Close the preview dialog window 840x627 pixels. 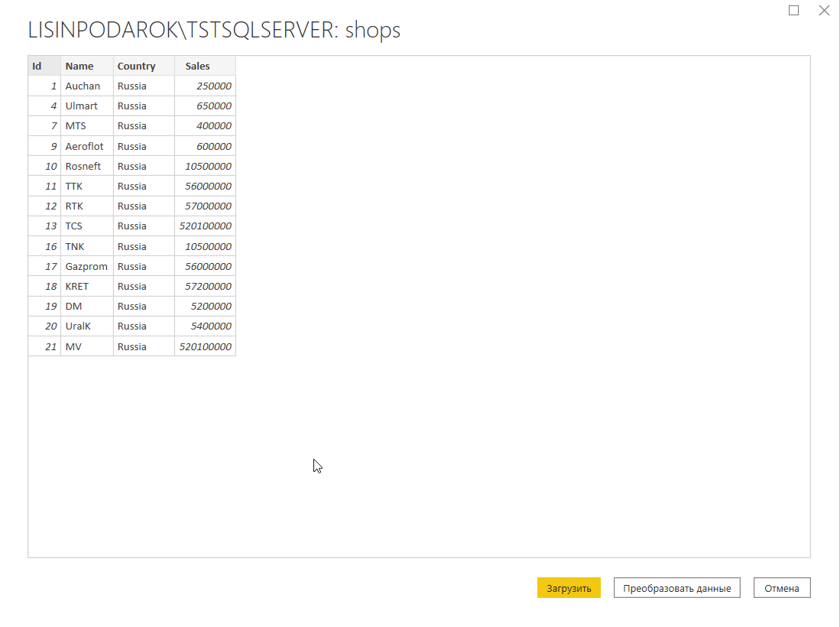tap(824, 10)
